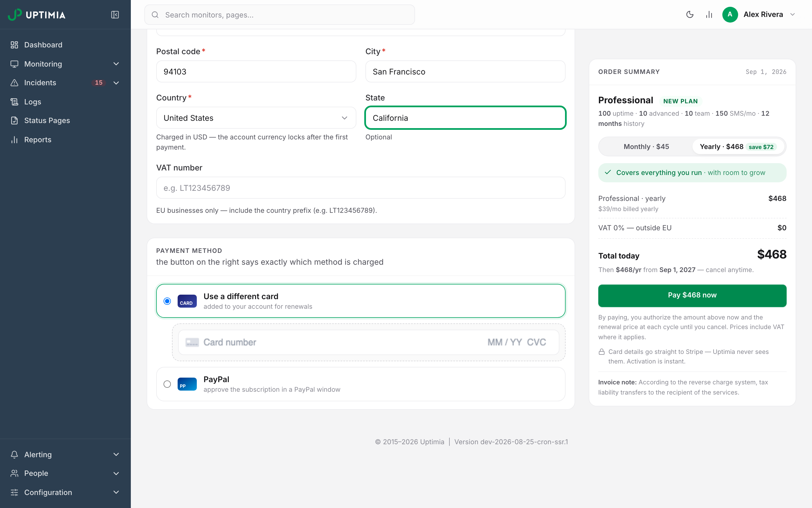Click the VAT number input field
The image size is (812, 508).
coord(361,188)
